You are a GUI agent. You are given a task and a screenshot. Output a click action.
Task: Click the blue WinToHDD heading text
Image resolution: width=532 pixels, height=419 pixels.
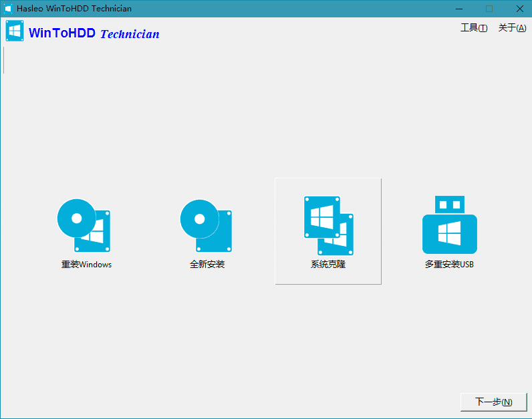(62, 33)
